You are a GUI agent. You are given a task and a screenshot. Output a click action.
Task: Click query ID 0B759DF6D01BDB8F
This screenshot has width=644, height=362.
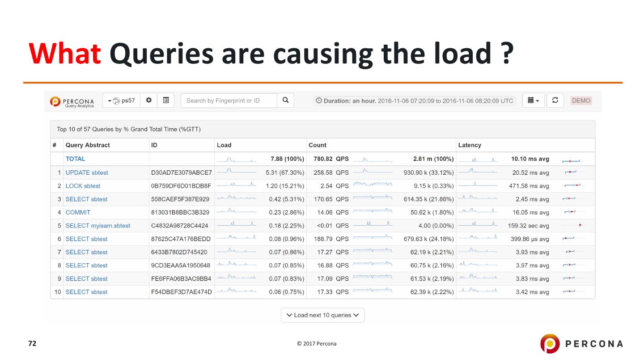point(181,186)
